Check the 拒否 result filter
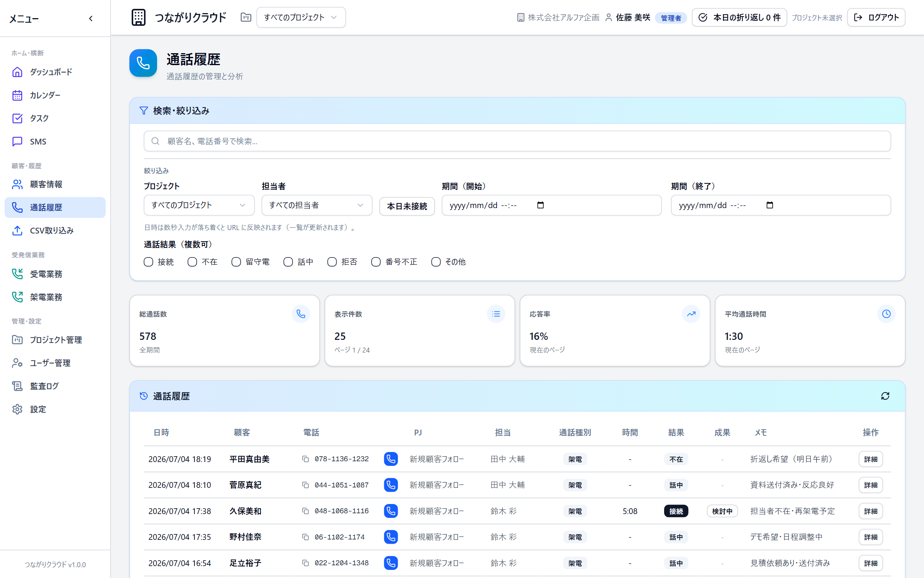924x578 pixels. (x=332, y=262)
